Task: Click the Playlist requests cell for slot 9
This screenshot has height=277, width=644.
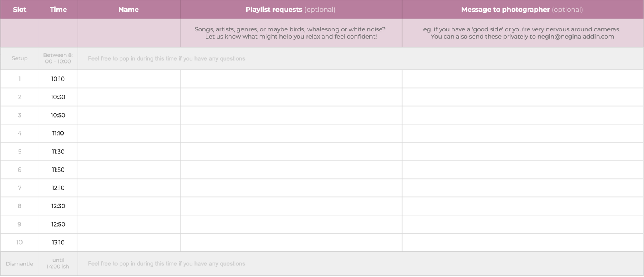Action: (x=291, y=224)
